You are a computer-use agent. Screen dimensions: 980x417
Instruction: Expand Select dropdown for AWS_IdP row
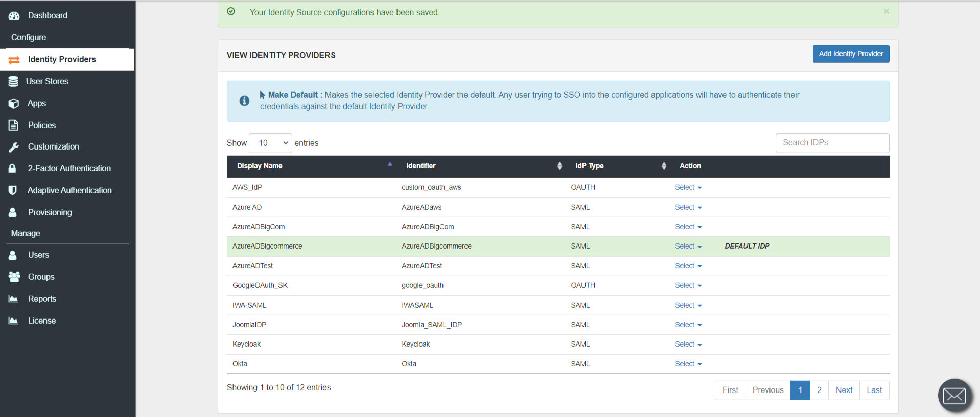click(x=688, y=187)
